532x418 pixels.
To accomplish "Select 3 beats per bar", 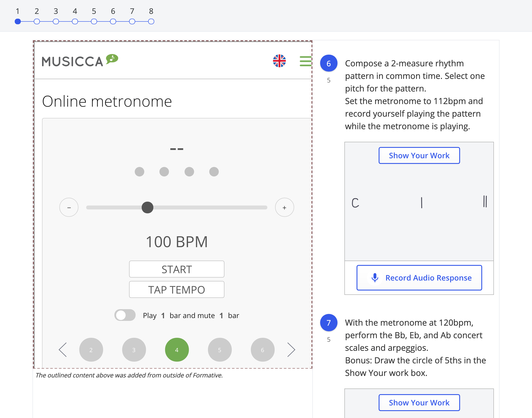I will click(x=134, y=350).
